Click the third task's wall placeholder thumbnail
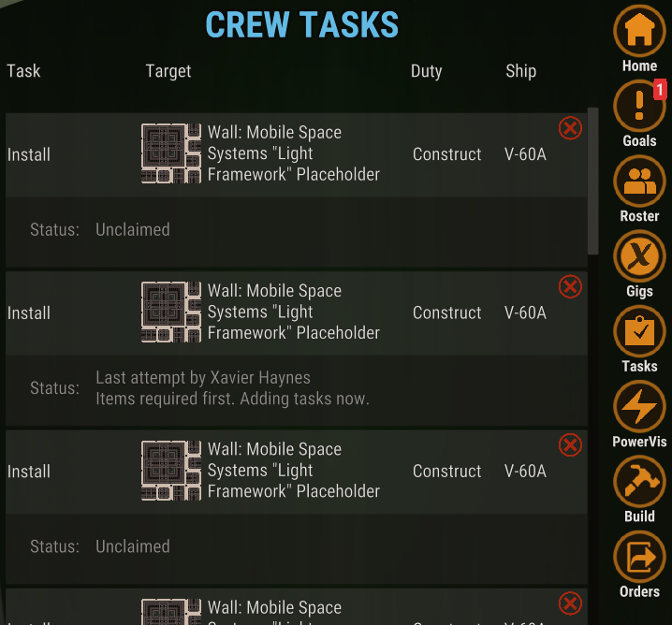672x625 pixels. point(171,471)
